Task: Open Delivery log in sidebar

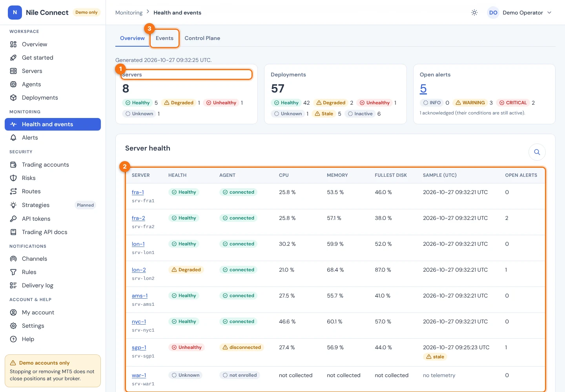Action: point(53,285)
